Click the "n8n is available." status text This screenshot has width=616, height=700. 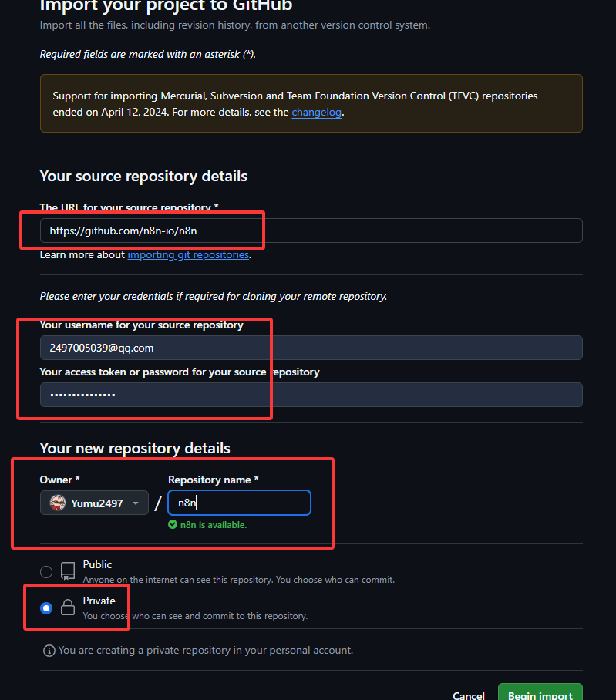pos(213,525)
